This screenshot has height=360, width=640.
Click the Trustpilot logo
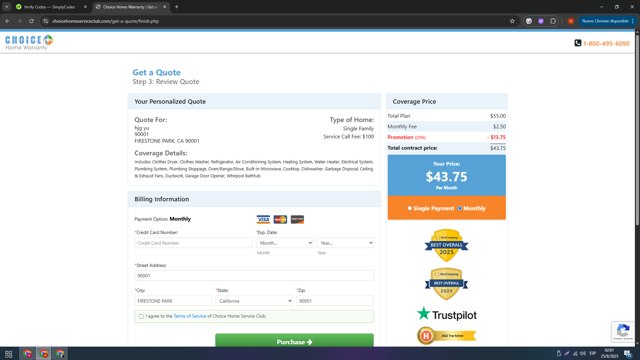(x=447, y=314)
